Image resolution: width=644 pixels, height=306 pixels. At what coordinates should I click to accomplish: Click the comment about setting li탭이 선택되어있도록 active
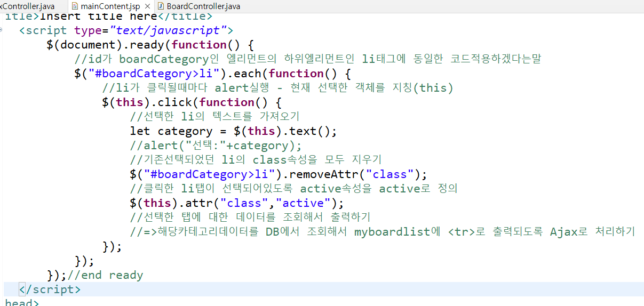click(x=293, y=189)
